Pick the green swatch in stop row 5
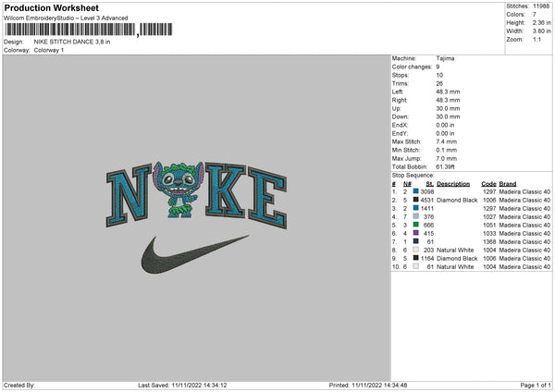 click(x=416, y=225)
